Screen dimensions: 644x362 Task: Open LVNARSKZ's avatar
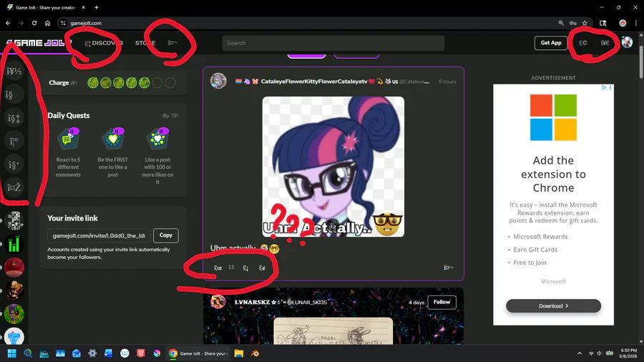[x=218, y=302]
